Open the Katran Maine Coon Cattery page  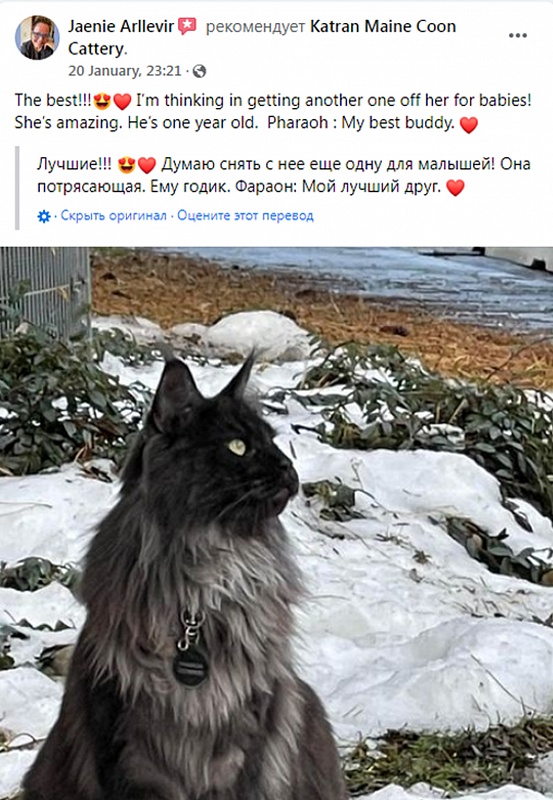coord(262,37)
